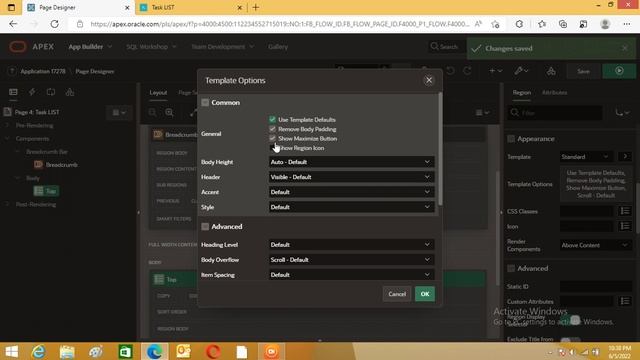Viewport: 640px width, 360px height.
Task: Expand the Post-Rendering tree node
Action: pos(7,204)
